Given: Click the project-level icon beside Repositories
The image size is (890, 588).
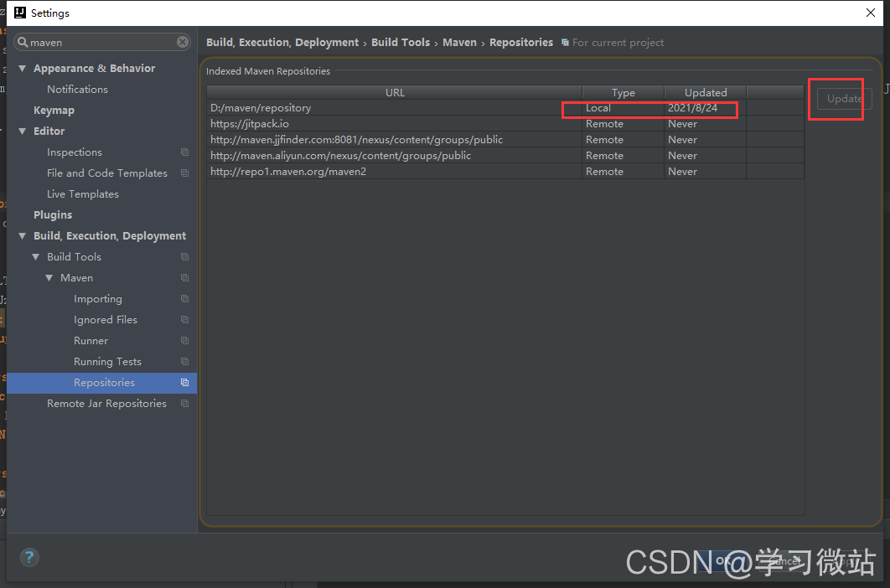Looking at the screenshot, I should [184, 383].
